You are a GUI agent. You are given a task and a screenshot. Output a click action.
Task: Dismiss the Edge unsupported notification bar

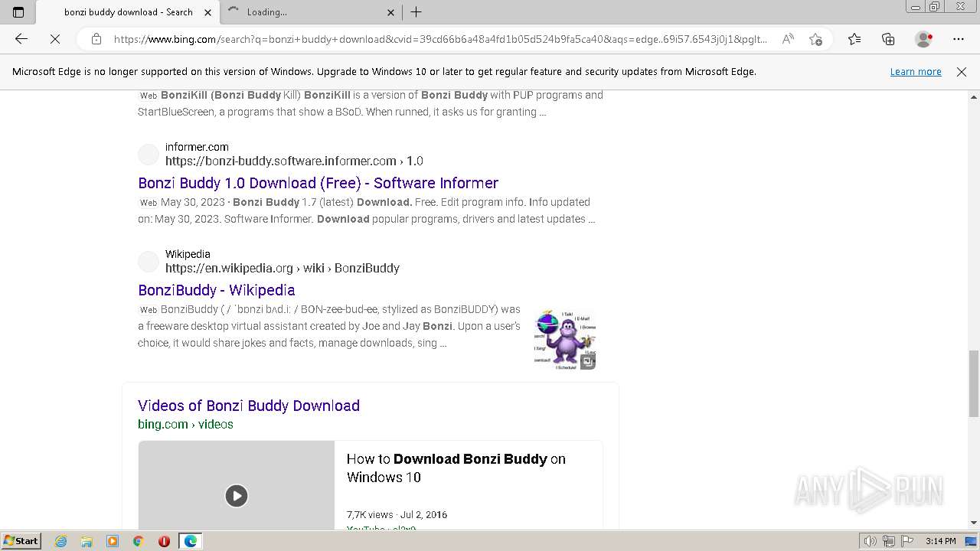pyautogui.click(x=962, y=71)
